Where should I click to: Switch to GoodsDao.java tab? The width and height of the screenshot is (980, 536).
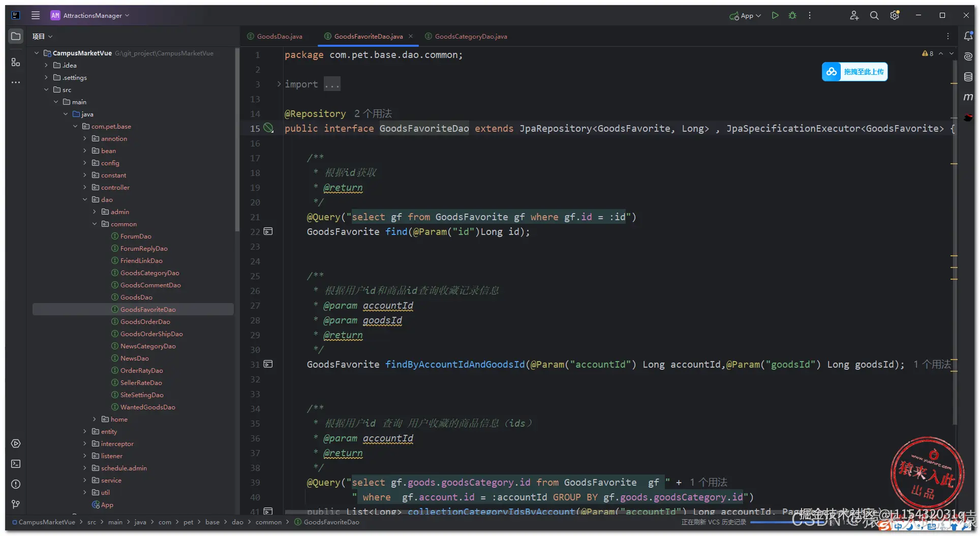(275, 36)
